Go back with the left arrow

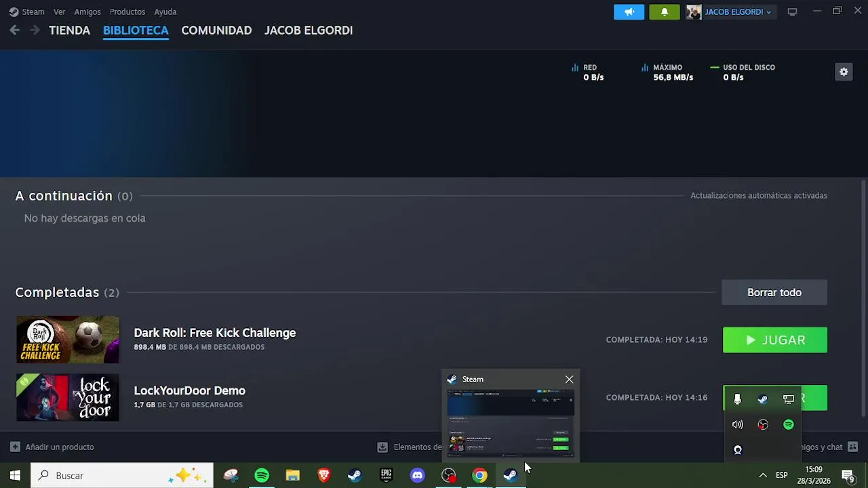pyautogui.click(x=15, y=30)
